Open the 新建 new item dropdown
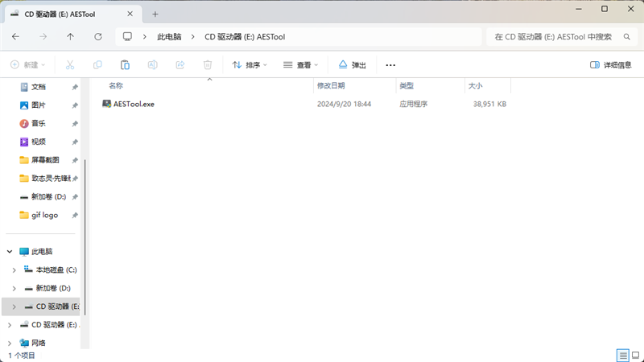Image resolution: width=644 pixels, height=362 pixels. point(27,65)
